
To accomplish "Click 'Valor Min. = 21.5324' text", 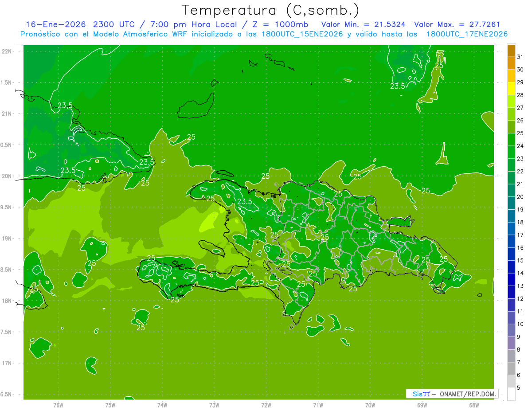I will [363, 24].
